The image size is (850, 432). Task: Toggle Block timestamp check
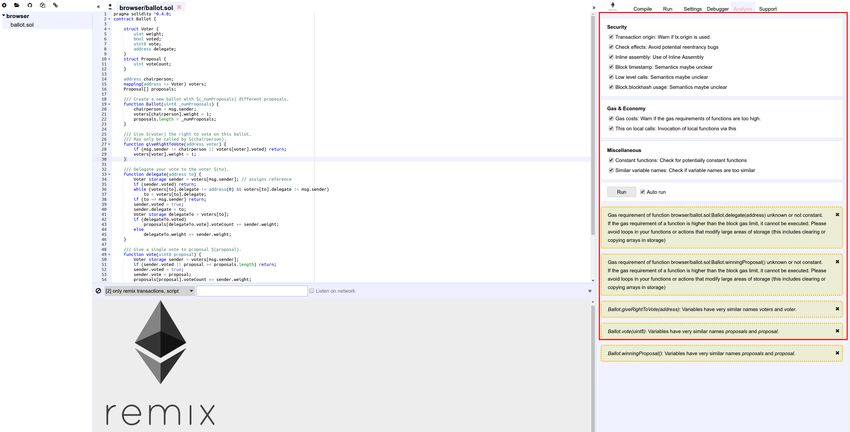[x=611, y=67]
